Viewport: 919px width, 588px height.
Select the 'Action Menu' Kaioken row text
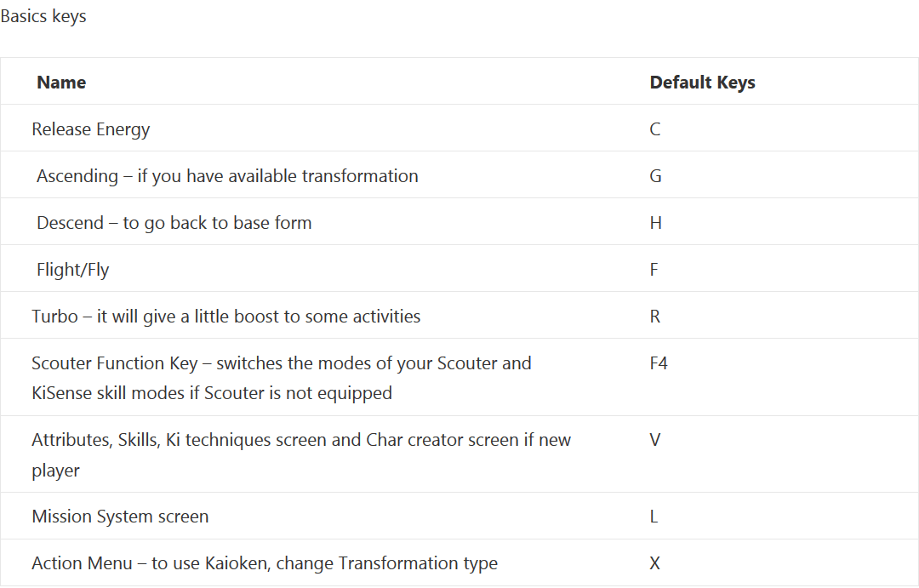point(265,563)
